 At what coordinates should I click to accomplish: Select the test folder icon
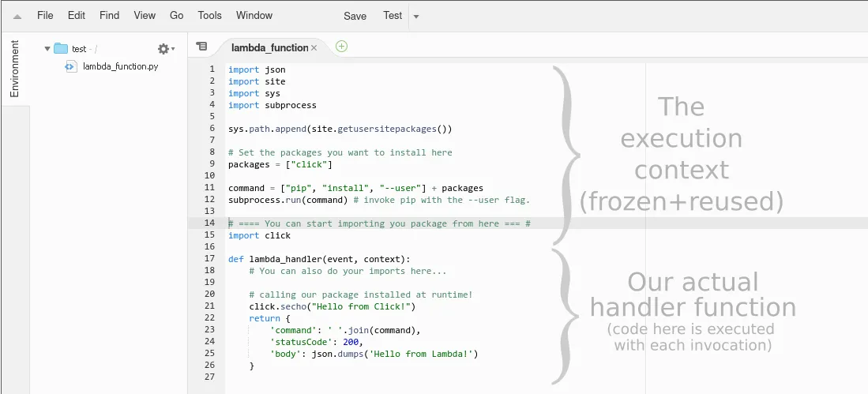point(61,49)
